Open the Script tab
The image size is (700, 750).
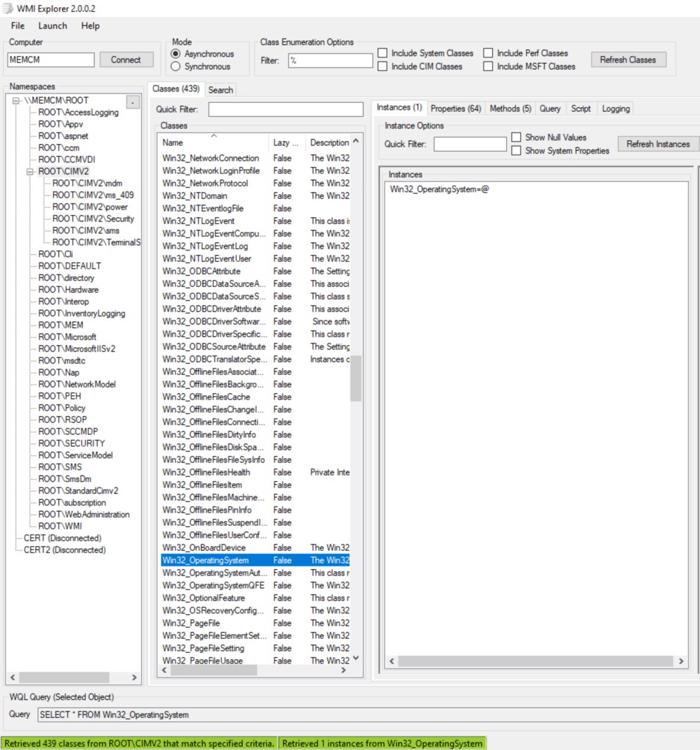tap(581, 109)
